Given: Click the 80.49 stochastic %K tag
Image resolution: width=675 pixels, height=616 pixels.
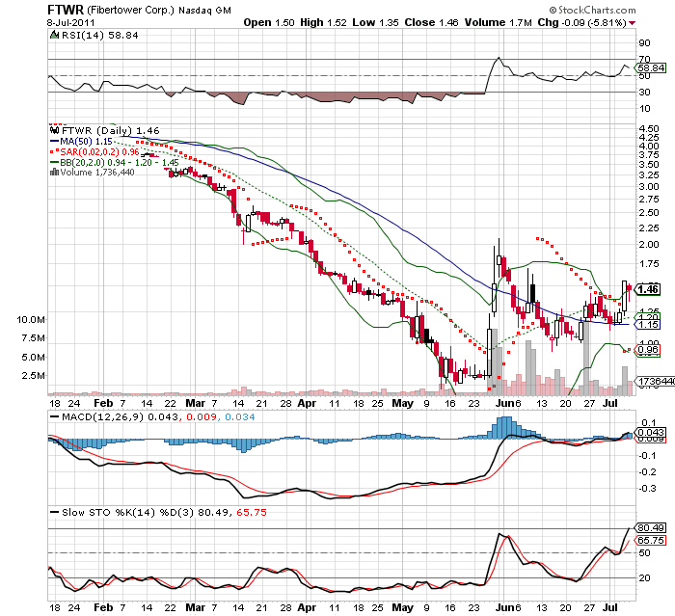Looking at the screenshot, I should point(651,527).
